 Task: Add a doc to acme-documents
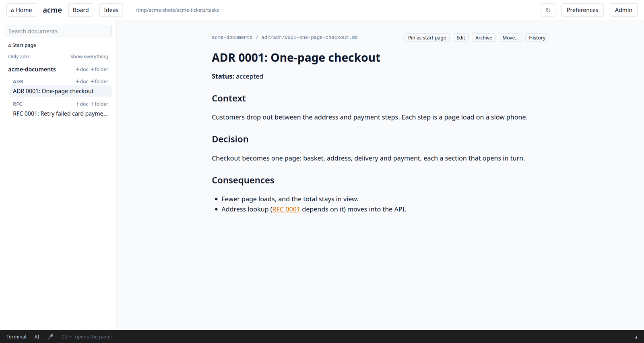82,69
